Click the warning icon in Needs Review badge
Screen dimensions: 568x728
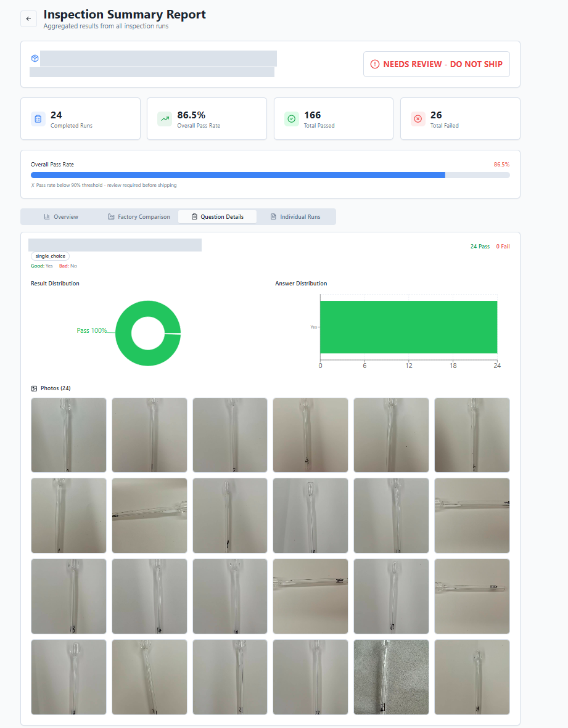[x=375, y=64]
